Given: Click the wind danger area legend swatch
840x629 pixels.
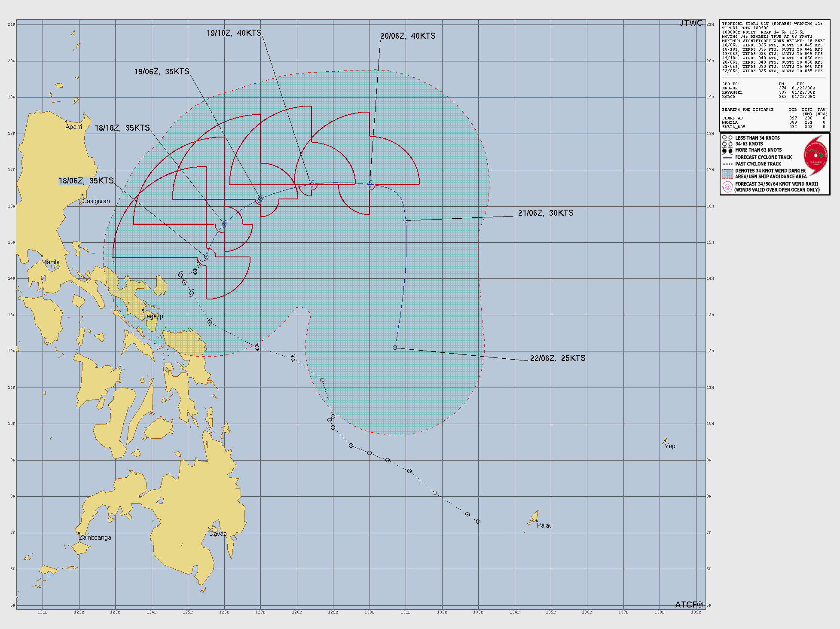Looking at the screenshot, I should pos(727,174).
